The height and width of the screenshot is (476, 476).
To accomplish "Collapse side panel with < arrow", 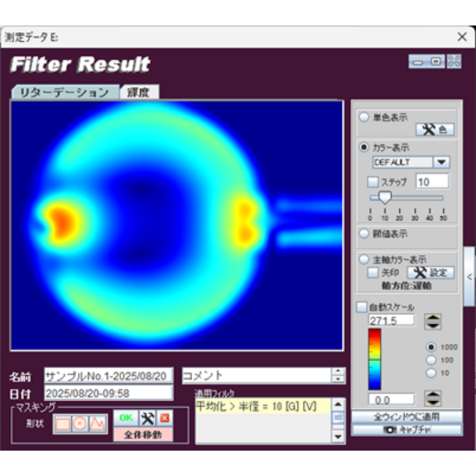I will click(470, 277).
